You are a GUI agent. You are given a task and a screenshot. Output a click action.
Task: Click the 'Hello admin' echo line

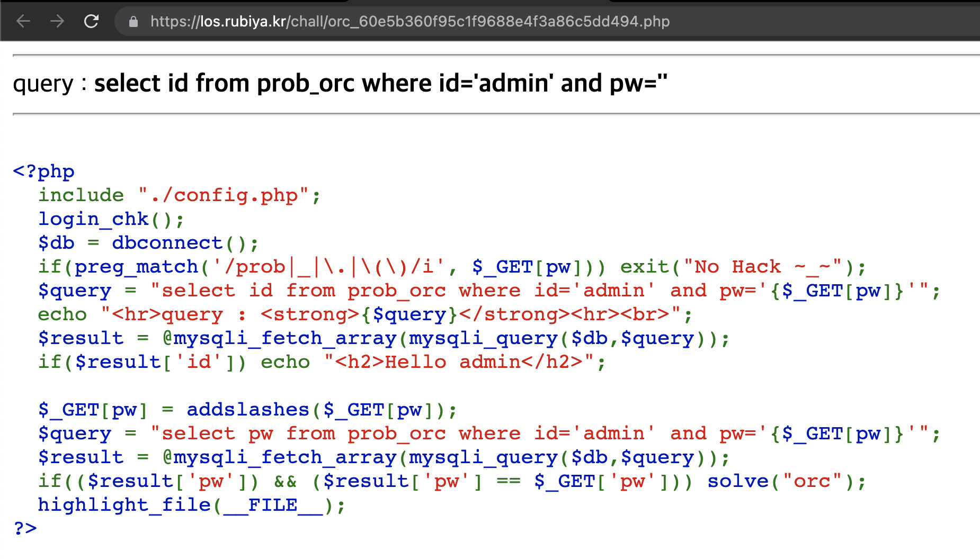pyautogui.click(x=322, y=362)
